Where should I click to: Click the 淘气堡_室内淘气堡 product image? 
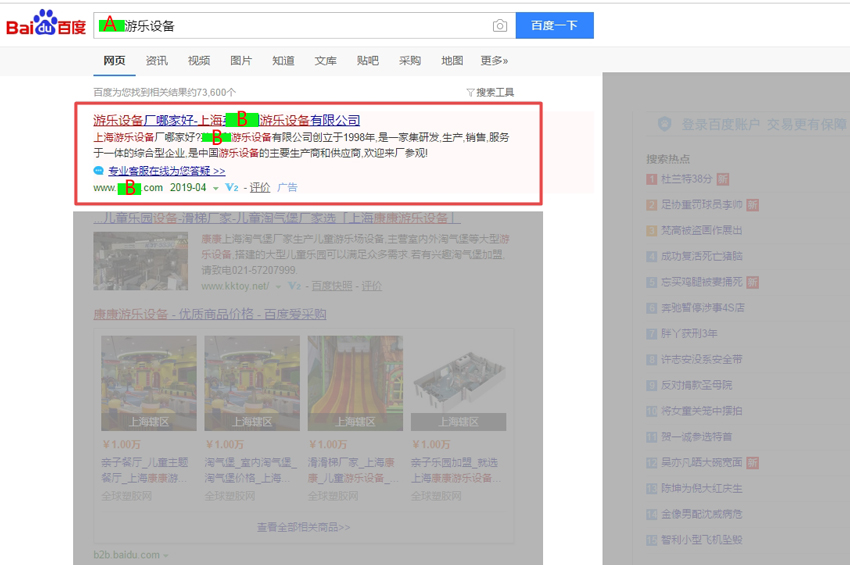click(252, 383)
